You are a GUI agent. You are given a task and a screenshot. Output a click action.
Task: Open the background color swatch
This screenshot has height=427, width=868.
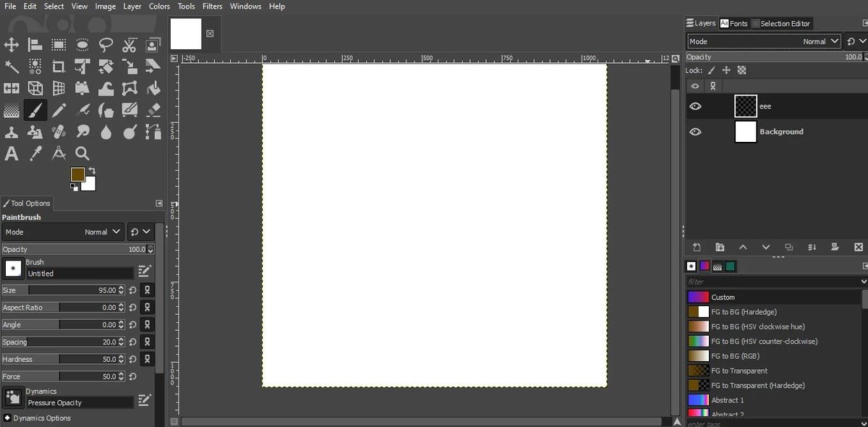[x=90, y=185]
